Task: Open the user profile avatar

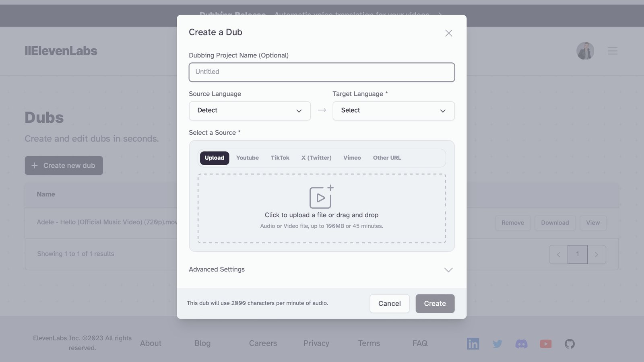Action: 585,51
